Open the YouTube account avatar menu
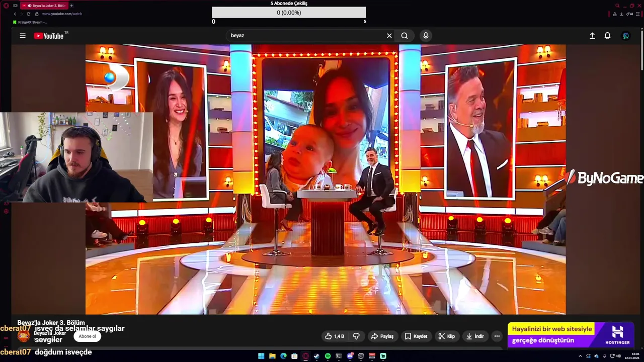 coord(626,36)
